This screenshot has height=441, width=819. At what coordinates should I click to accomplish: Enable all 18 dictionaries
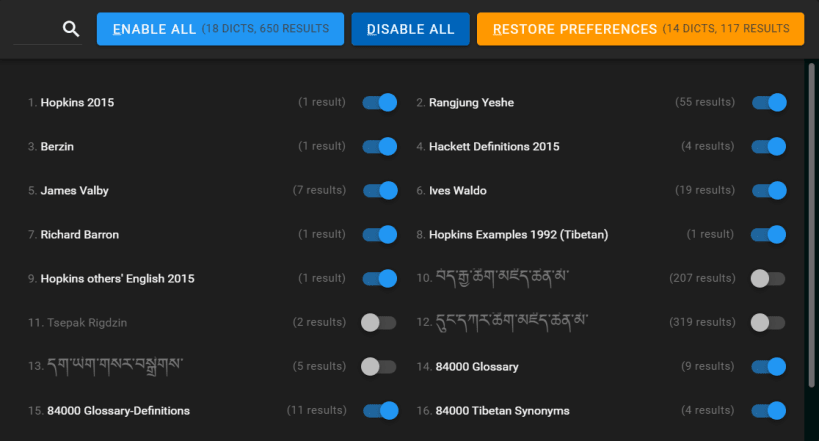click(x=220, y=29)
